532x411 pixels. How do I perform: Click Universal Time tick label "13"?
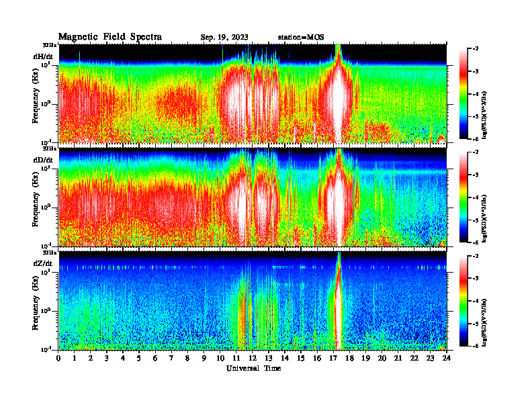click(269, 359)
